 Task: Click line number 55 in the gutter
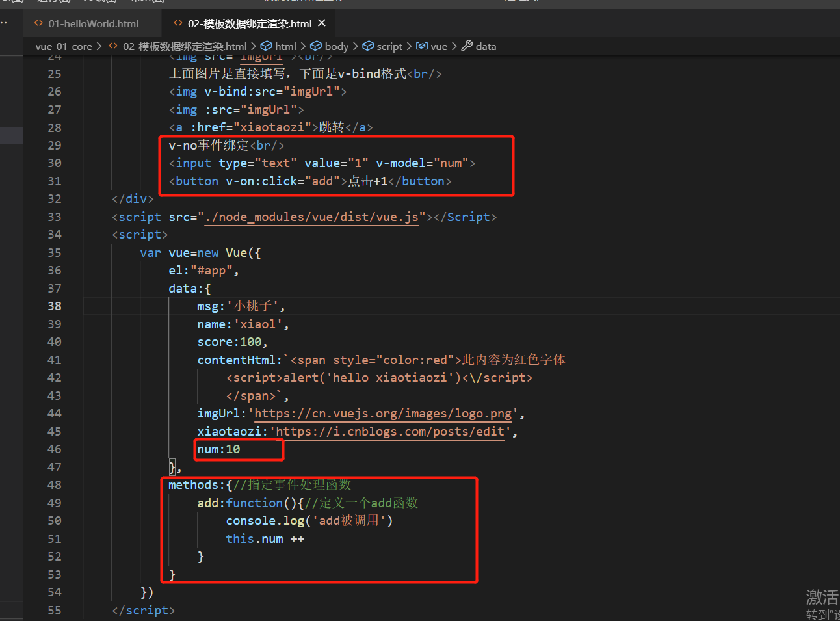pyautogui.click(x=55, y=611)
